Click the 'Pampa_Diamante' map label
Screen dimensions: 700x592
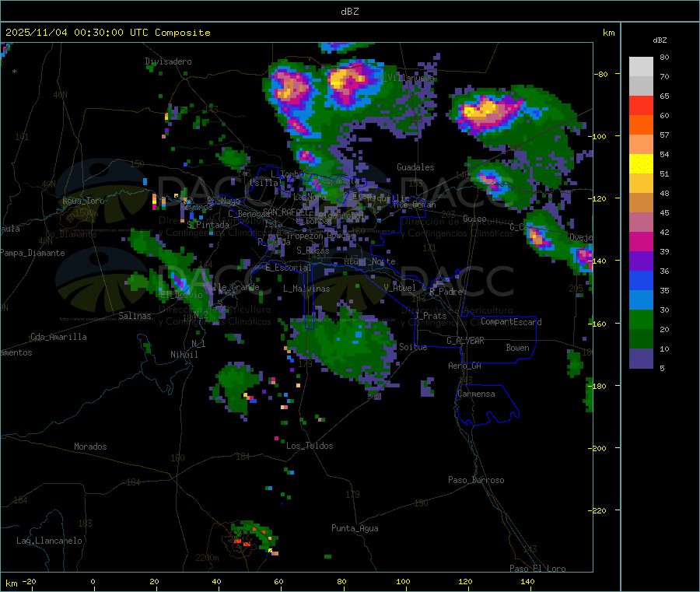pyautogui.click(x=33, y=253)
